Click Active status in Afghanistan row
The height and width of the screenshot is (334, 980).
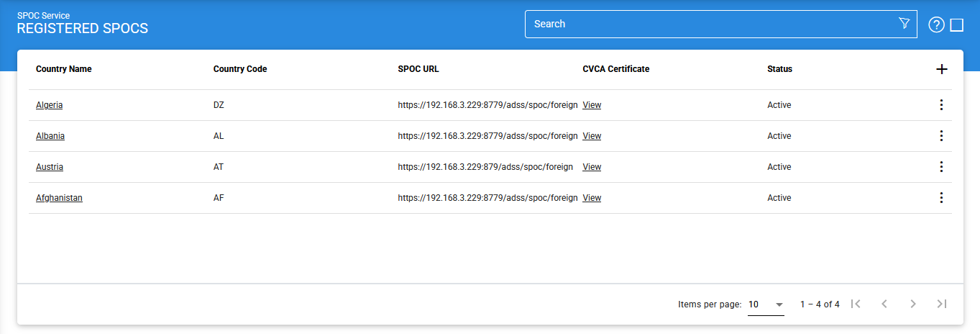tap(779, 198)
